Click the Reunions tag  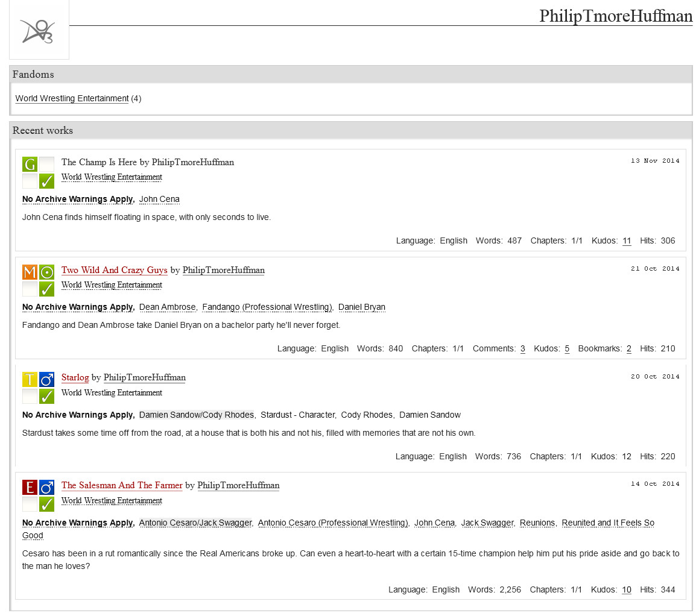pos(537,523)
